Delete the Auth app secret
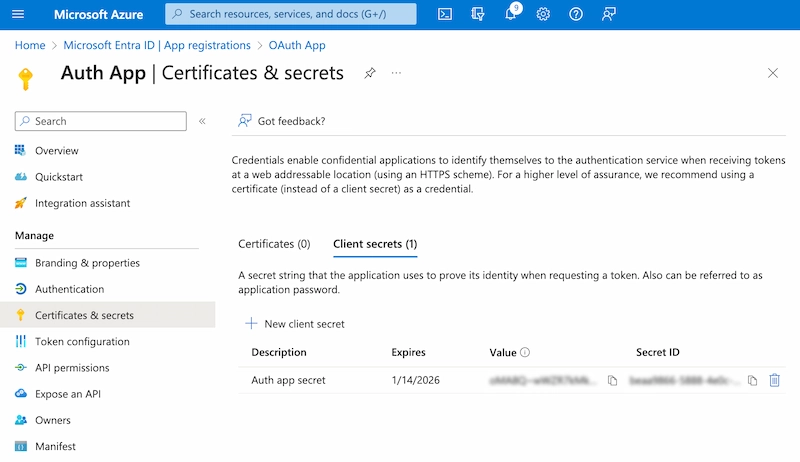800x462 pixels. pyautogui.click(x=774, y=380)
